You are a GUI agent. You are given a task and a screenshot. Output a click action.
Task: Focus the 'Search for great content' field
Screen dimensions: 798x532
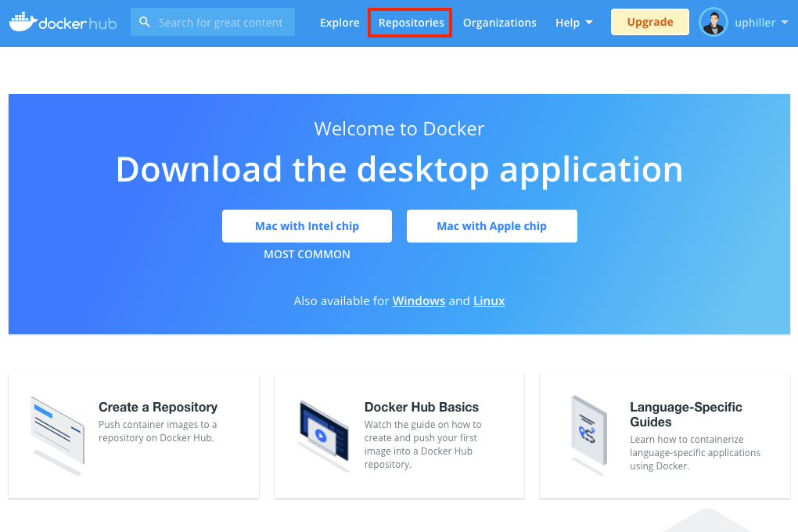pos(213,22)
